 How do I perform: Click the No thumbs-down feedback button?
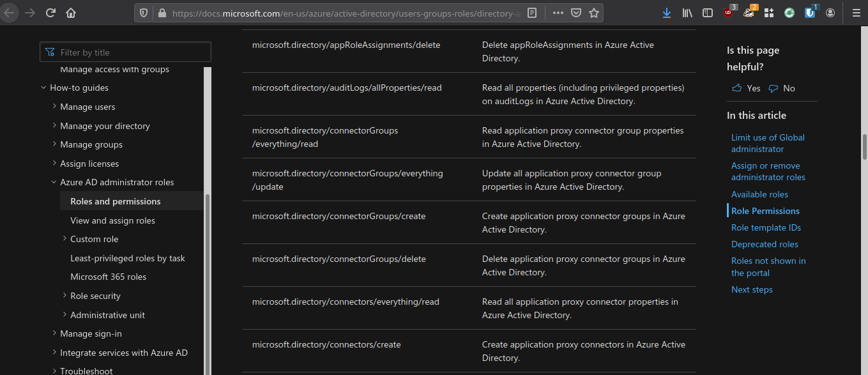[782, 88]
